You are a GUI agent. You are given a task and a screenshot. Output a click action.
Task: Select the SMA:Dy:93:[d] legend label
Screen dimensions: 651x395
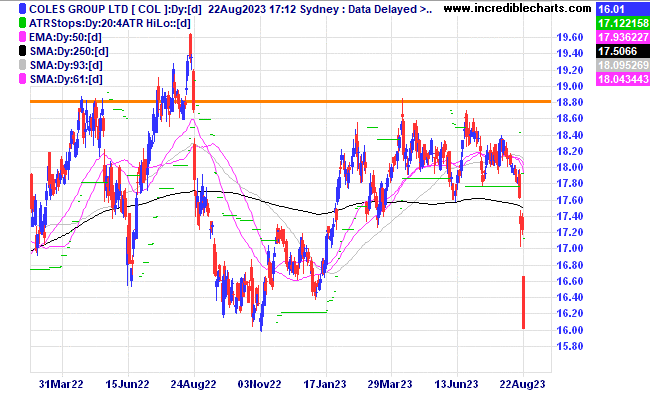66,65
